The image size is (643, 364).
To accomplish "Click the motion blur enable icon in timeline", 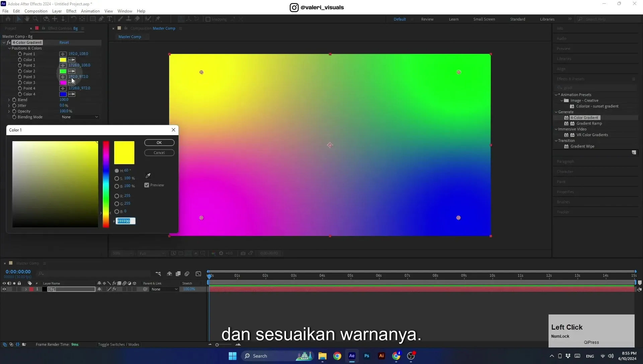I will pyautogui.click(x=187, y=274).
